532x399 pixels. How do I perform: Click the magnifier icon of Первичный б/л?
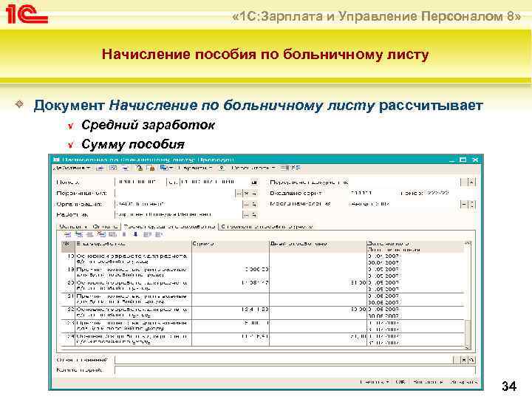point(254,193)
